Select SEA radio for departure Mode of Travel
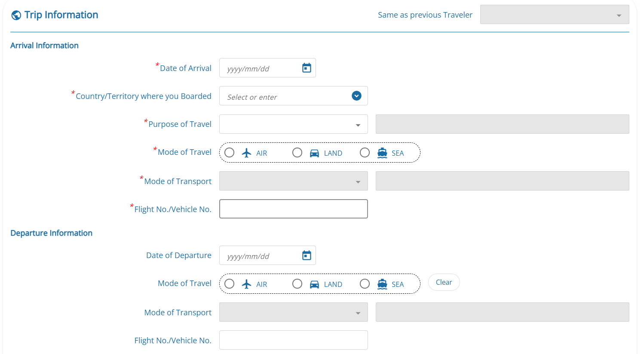Screen dimensions: 644x354 coord(365,284)
